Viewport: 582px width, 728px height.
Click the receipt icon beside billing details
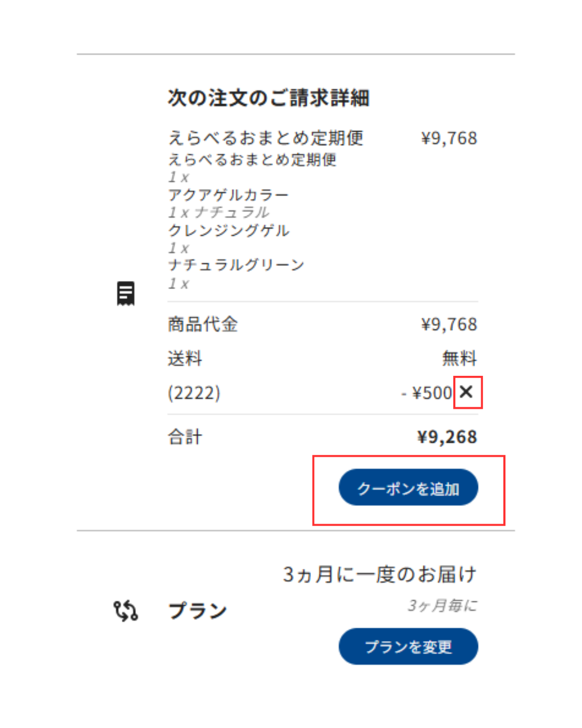[126, 293]
